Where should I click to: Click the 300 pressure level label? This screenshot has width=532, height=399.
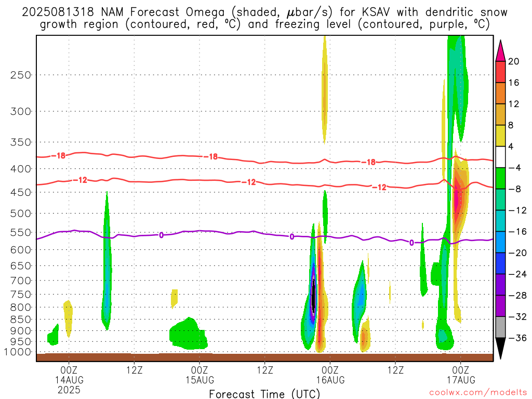(21, 111)
